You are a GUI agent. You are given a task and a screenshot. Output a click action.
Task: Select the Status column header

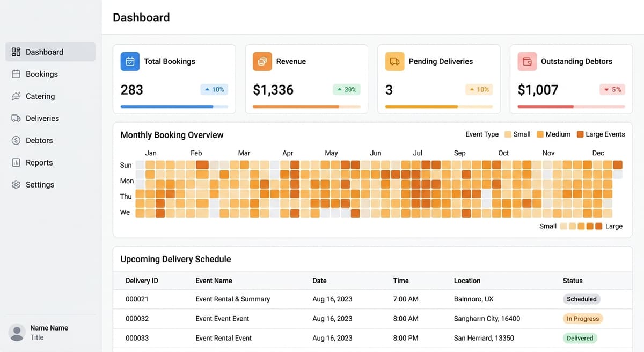[x=573, y=281]
